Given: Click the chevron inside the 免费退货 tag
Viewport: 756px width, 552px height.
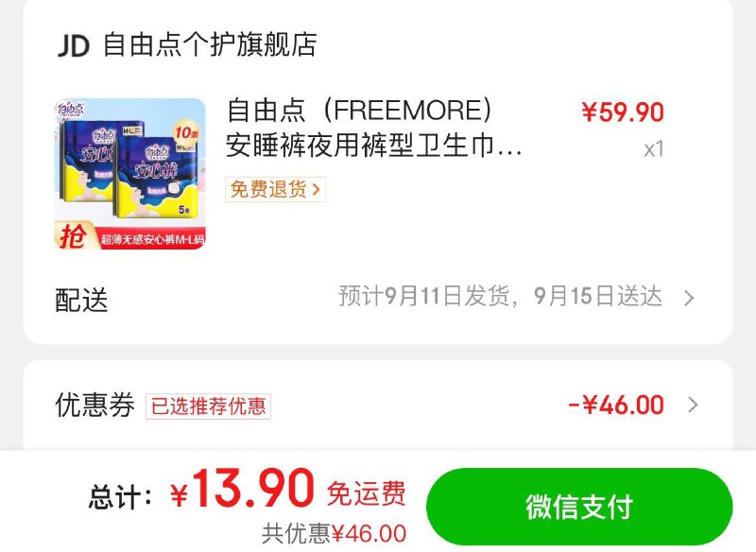Looking at the screenshot, I should coord(317,189).
